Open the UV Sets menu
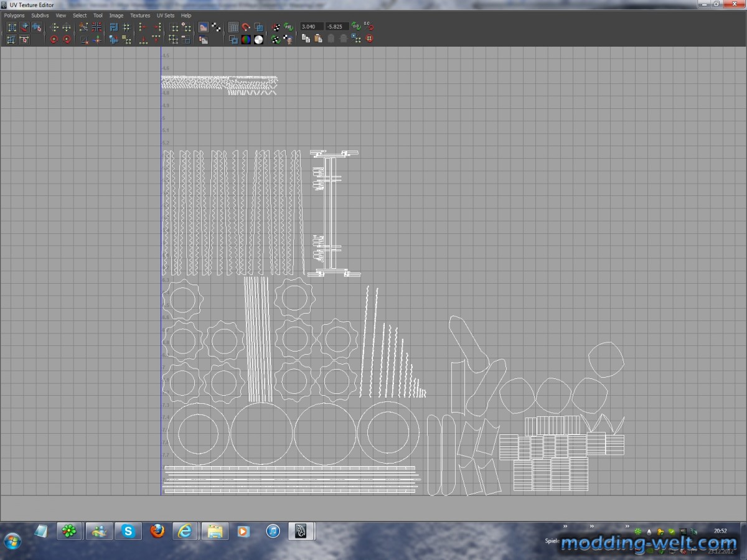The image size is (747, 560). pos(166,15)
